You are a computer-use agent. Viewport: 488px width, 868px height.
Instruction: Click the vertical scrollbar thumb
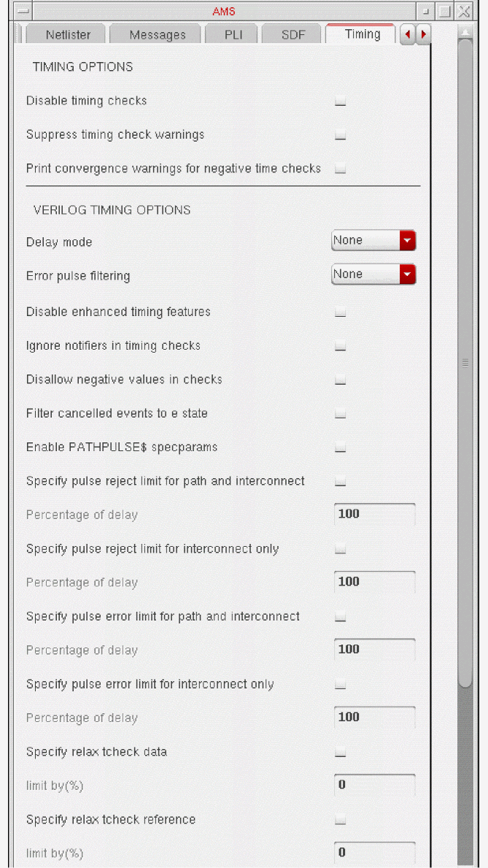[x=465, y=361]
